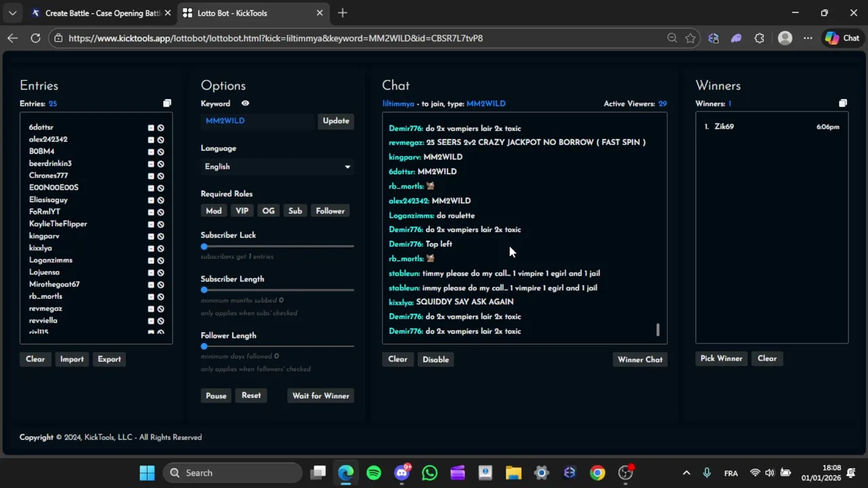
Task: Open Google Chrome from the taskbar
Action: tap(597, 472)
